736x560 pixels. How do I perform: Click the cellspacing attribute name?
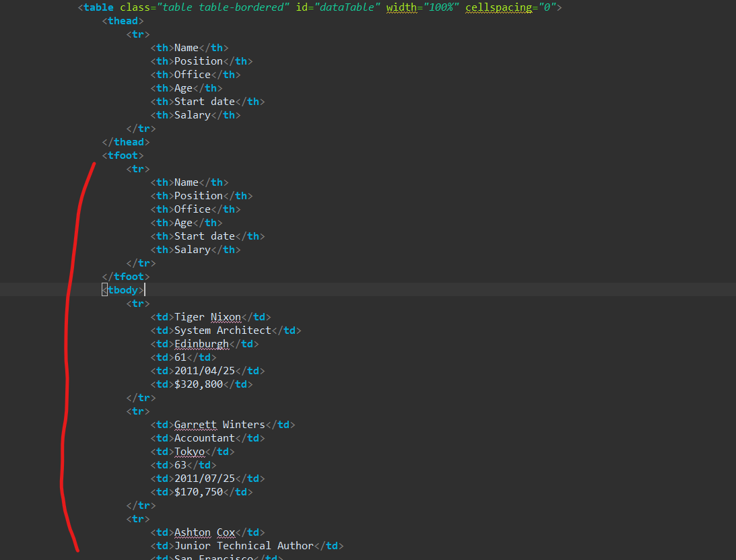(498, 7)
